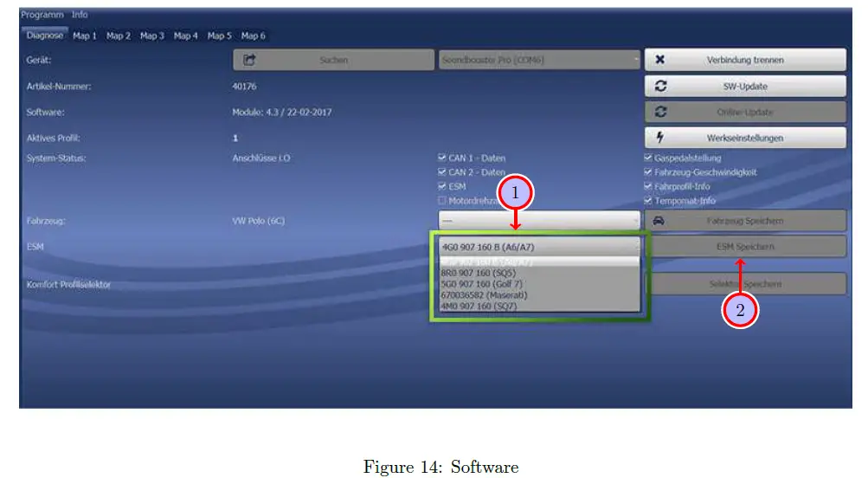This screenshot has height=478, width=868.
Task: Click the VW Polo (6C) vehicle text
Action: (258, 221)
